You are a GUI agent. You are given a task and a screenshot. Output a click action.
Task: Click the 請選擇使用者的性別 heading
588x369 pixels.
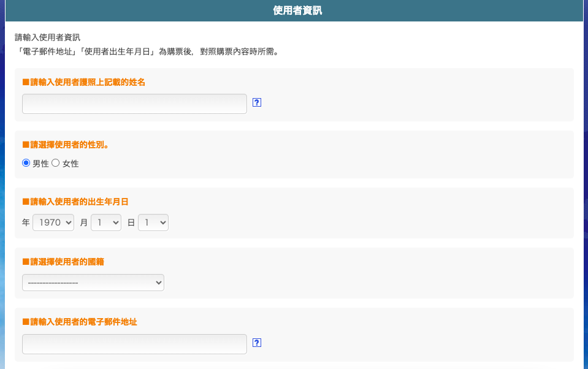coord(70,145)
